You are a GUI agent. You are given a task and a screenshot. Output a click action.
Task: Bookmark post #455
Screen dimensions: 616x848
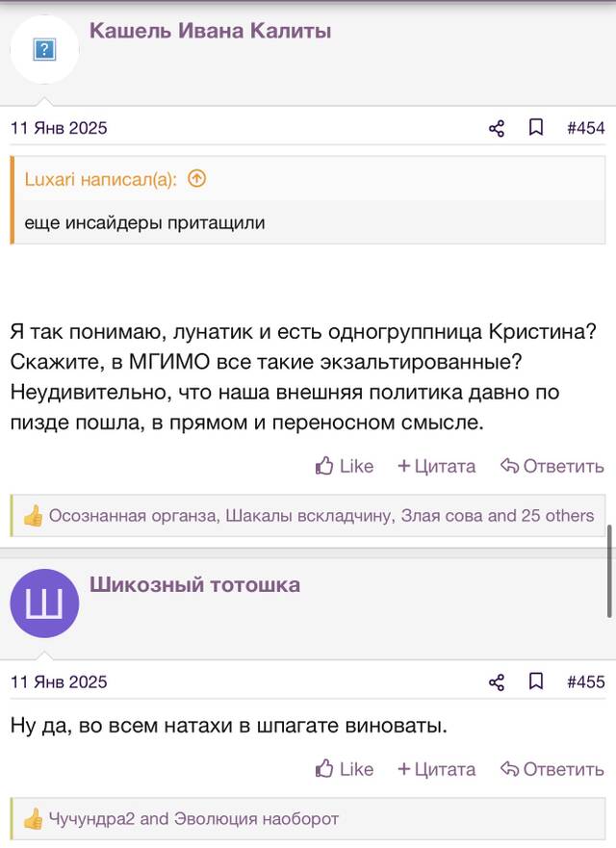(x=536, y=681)
